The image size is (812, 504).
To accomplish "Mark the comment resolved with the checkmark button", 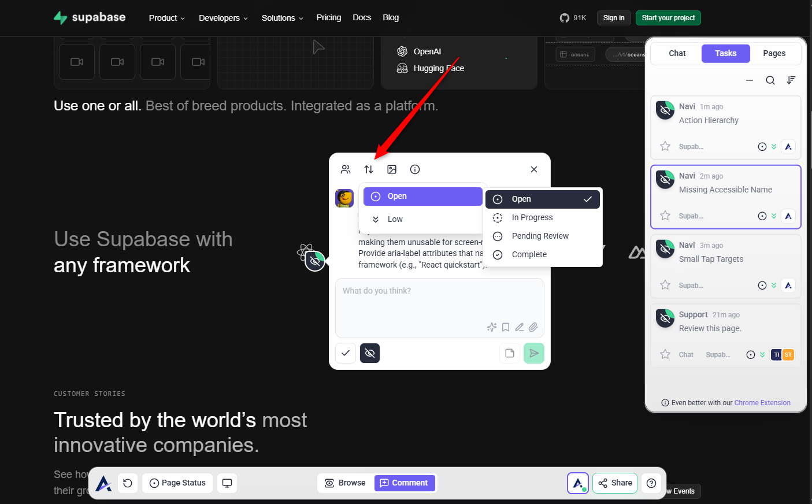I will pyautogui.click(x=346, y=353).
